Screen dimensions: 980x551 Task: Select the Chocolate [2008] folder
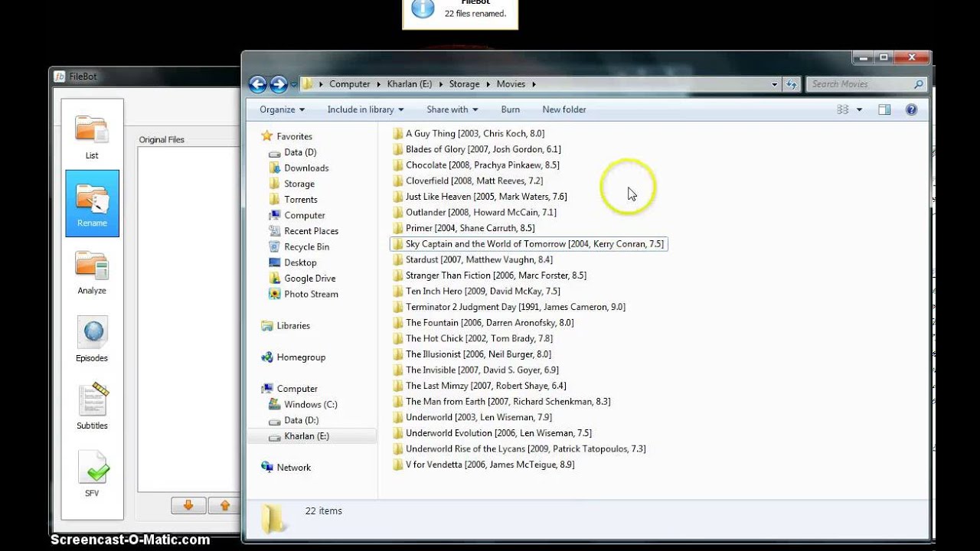pos(482,165)
